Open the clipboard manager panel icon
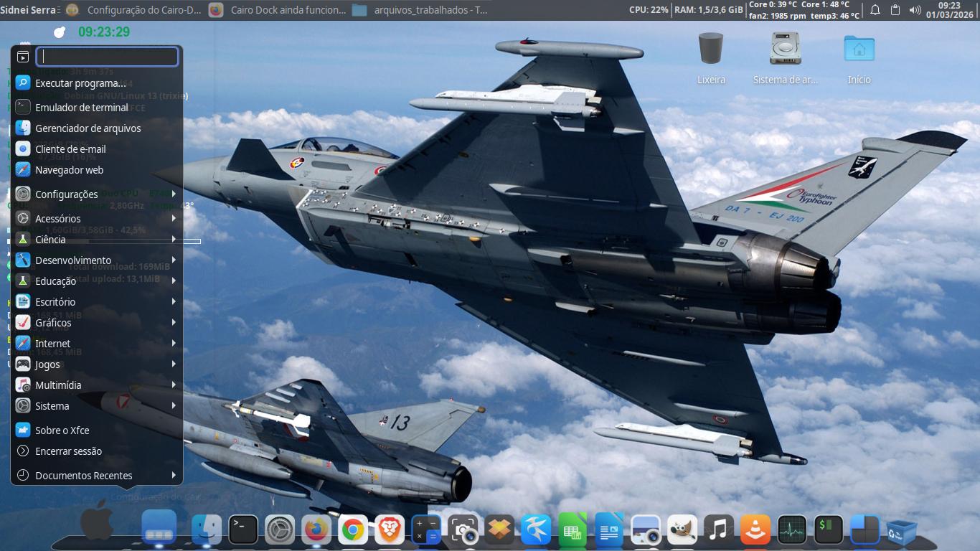Image resolution: width=980 pixels, height=551 pixels. [x=895, y=10]
